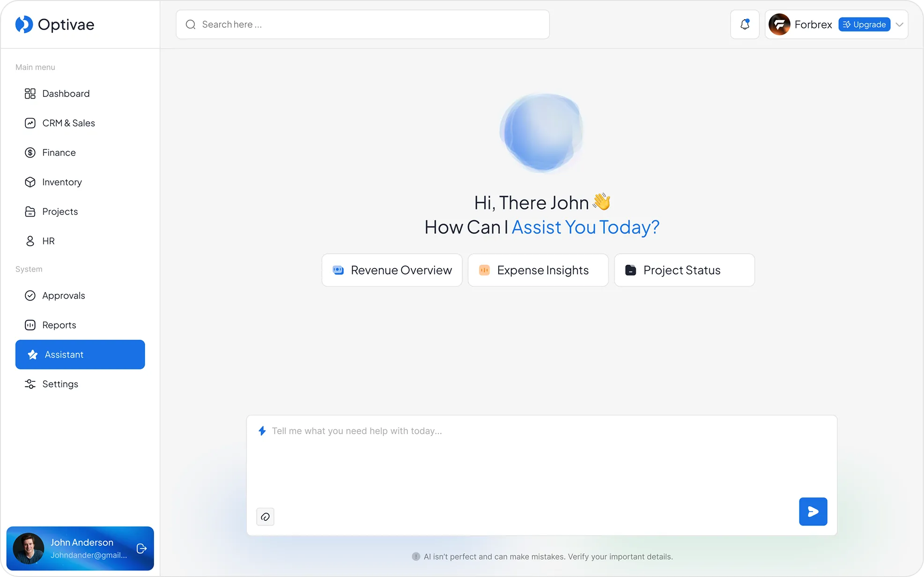
Task: Click the 'Assist You Today?' blue heading text
Action: tap(585, 227)
